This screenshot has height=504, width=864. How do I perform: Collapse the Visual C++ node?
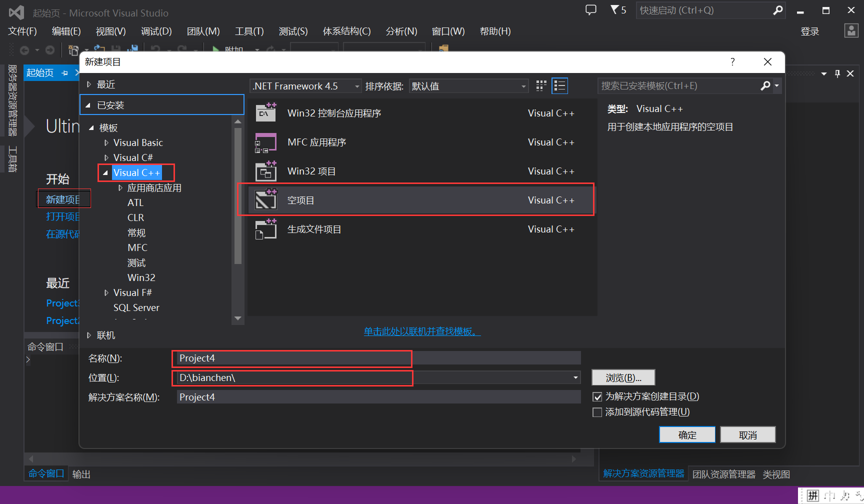click(x=105, y=173)
